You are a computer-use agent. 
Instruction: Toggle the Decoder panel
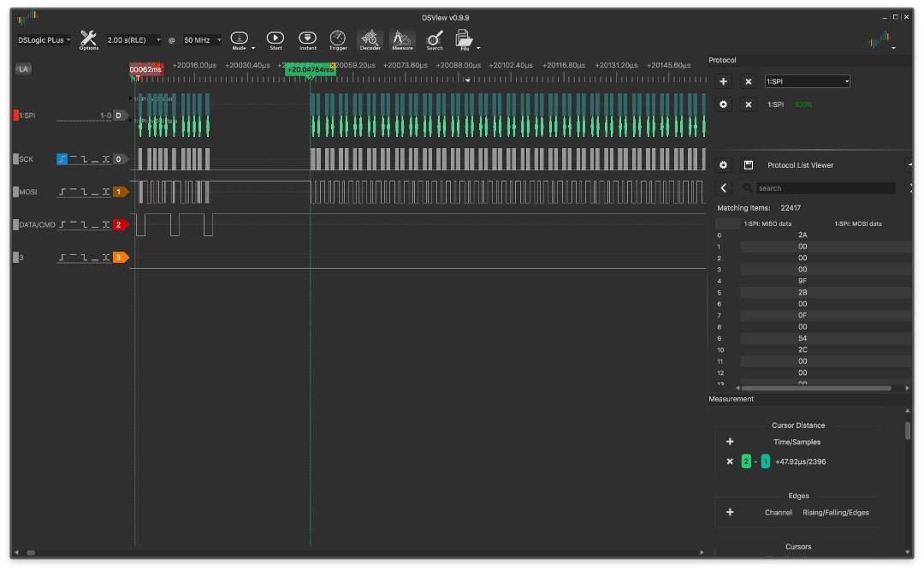tap(370, 40)
